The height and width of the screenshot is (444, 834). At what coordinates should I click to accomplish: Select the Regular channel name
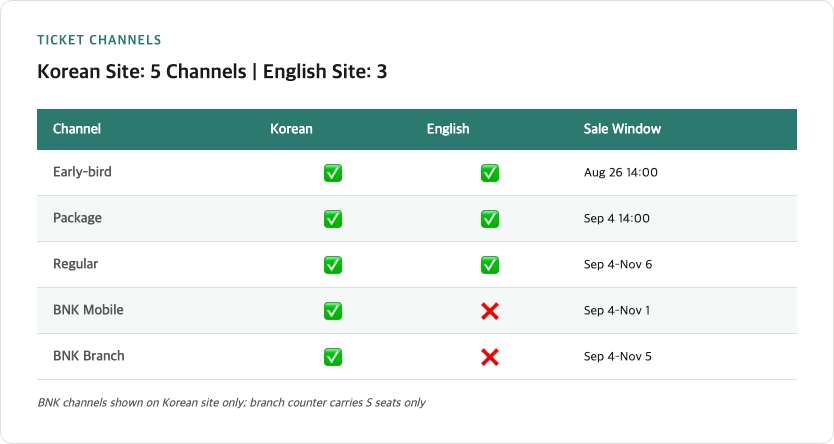(x=75, y=264)
